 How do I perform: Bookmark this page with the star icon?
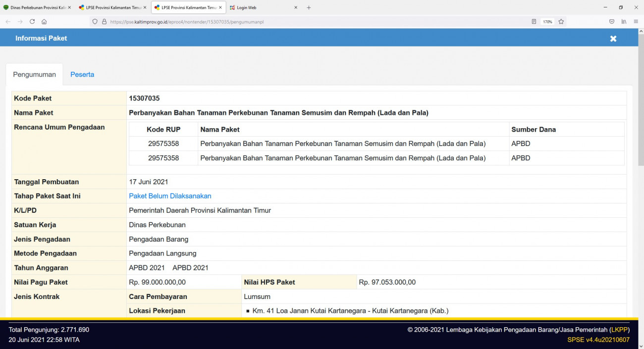click(560, 21)
